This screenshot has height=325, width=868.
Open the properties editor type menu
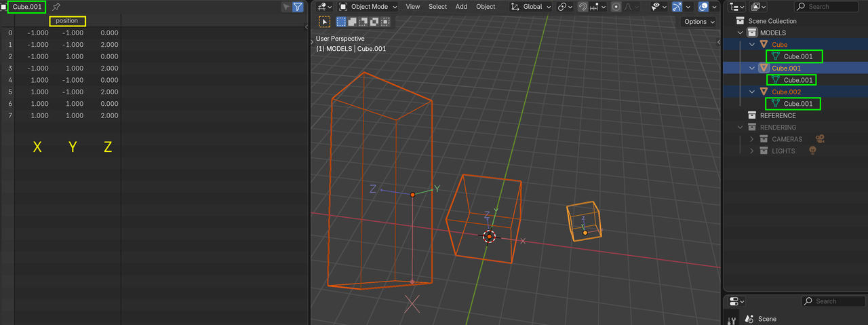click(737, 301)
